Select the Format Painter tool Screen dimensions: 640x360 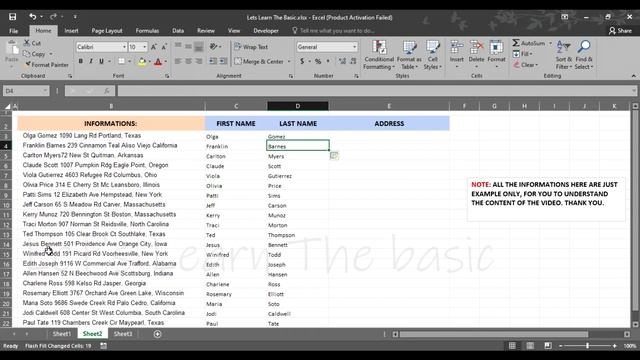[x=47, y=64]
